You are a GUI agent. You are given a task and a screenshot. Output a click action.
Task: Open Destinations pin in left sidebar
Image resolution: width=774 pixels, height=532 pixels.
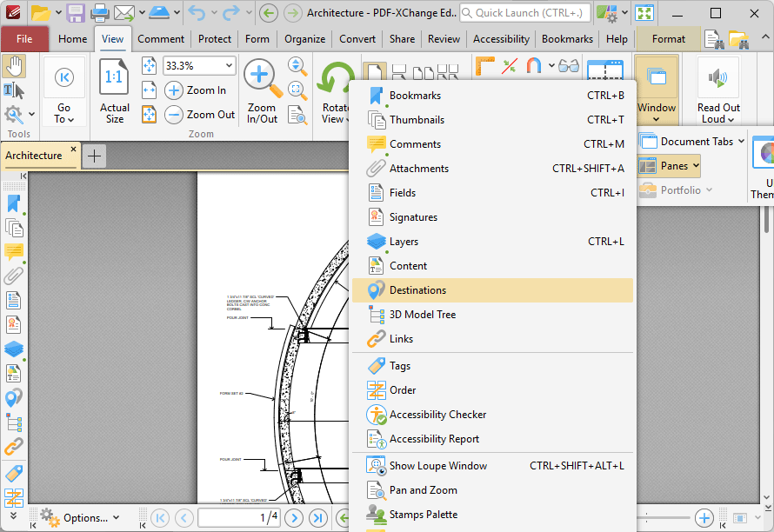14,397
